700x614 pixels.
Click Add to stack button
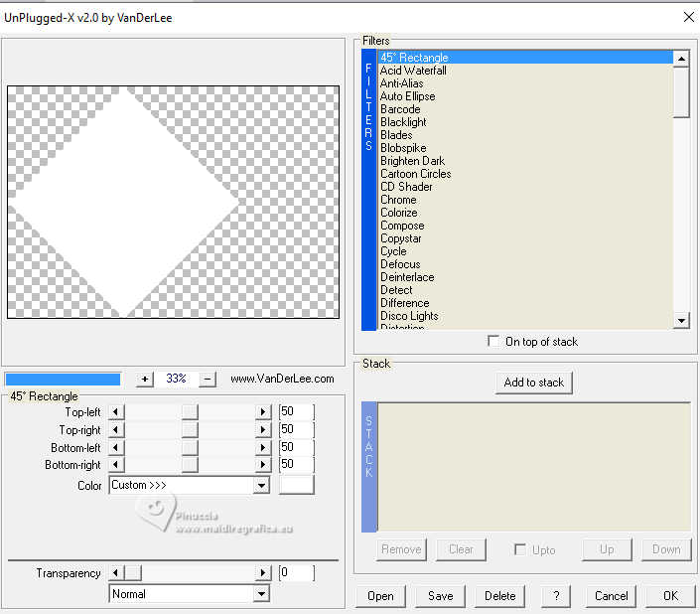533,383
